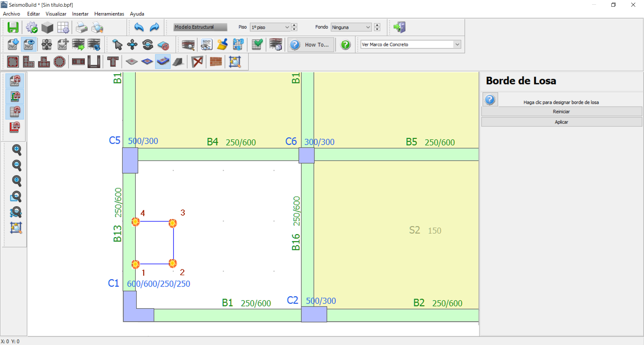Choose the L-shaped column section tool

[29, 62]
